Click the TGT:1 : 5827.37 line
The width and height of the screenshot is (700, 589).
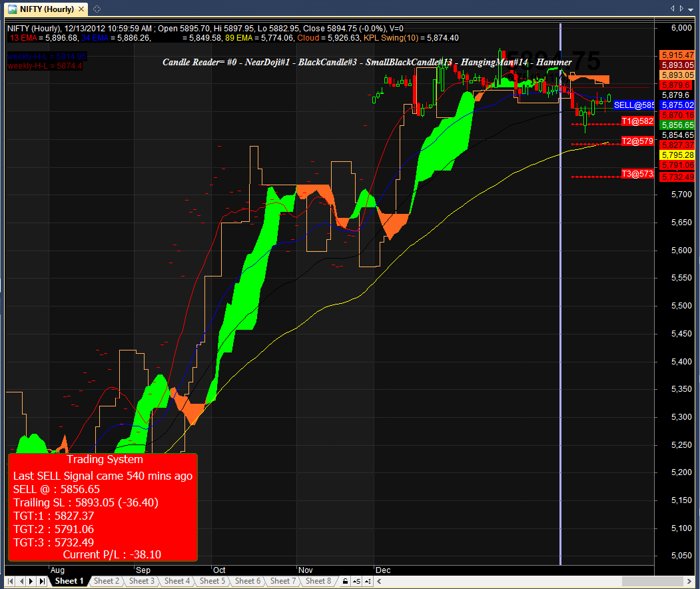click(53, 516)
